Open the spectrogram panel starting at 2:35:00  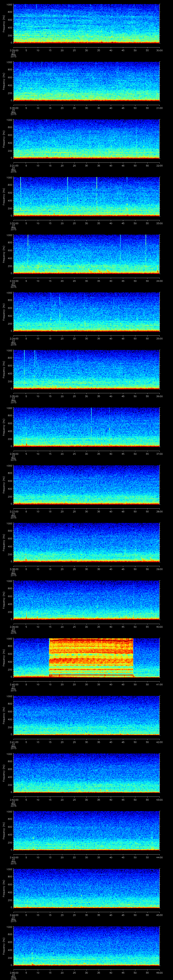(x=86, y=369)
